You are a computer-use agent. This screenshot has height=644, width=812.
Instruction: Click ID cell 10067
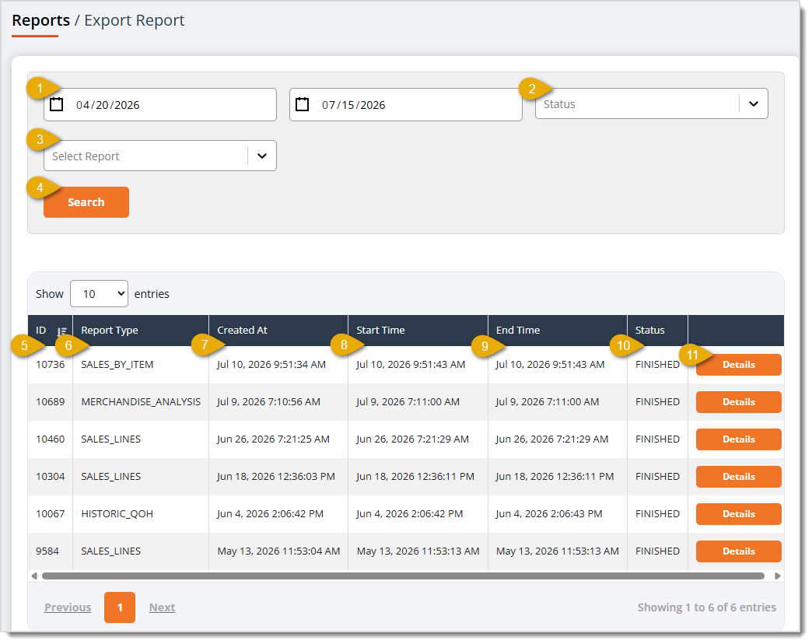coord(51,513)
